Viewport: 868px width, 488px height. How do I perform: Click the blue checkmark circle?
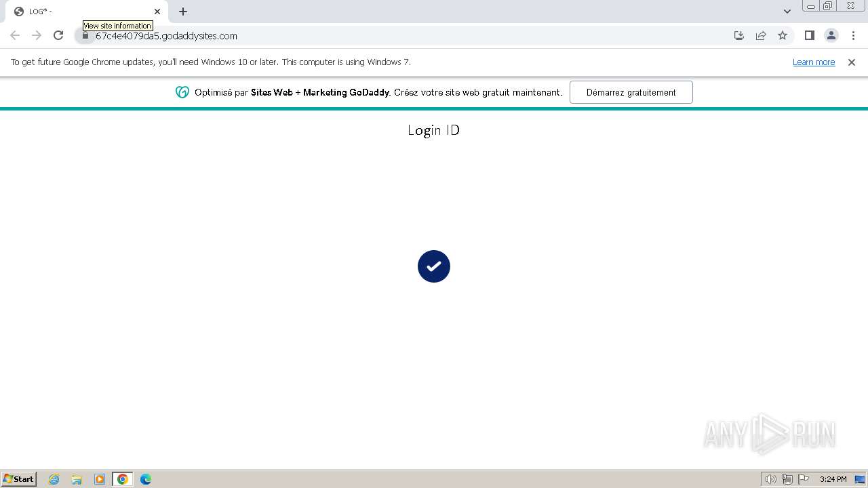434,266
